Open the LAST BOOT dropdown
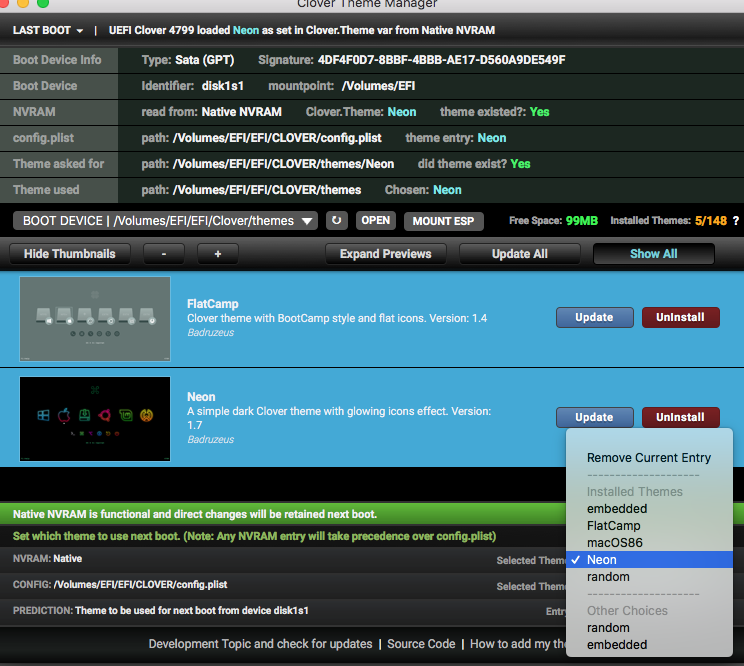Image resolution: width=744 pixels, height=666 pixels. click(47, 30)
